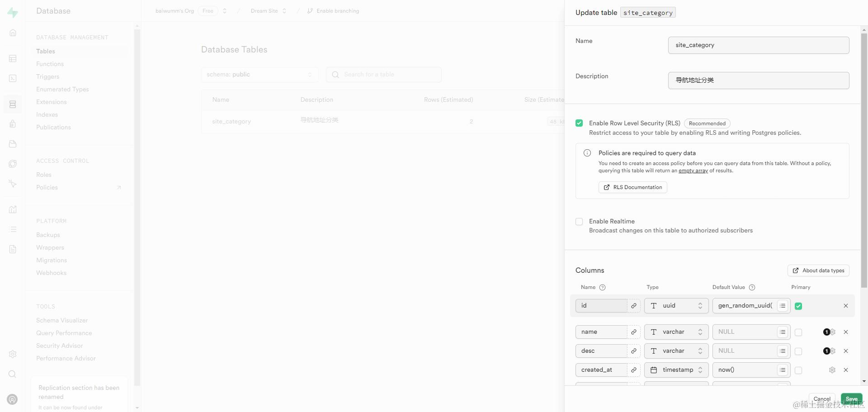Image resolution: width=868 pixels, height=412 pixels.
Task: Click the Default Value help icon
Action: pos(752,288)
